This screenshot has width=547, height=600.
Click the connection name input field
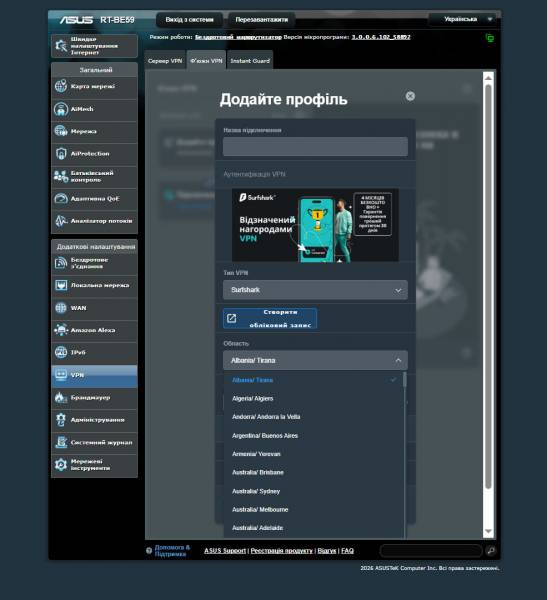click(x=315, y=147)
